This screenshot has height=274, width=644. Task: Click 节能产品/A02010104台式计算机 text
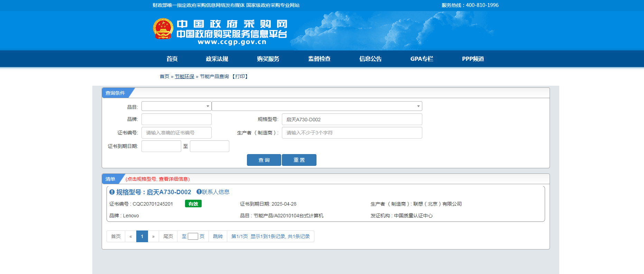(x=288, y=216)
